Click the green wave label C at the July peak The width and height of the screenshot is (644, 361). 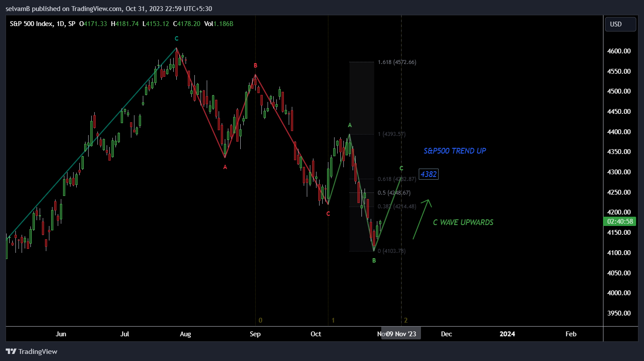click(177, 39)
